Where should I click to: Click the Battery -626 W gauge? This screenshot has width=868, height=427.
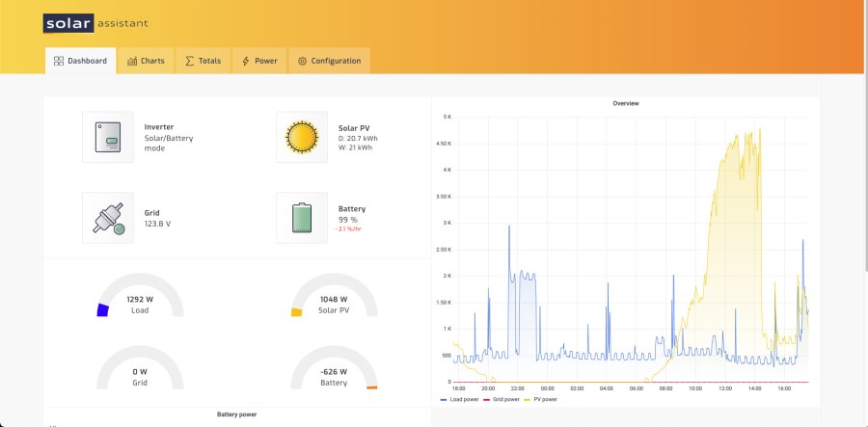coord(334,368)
